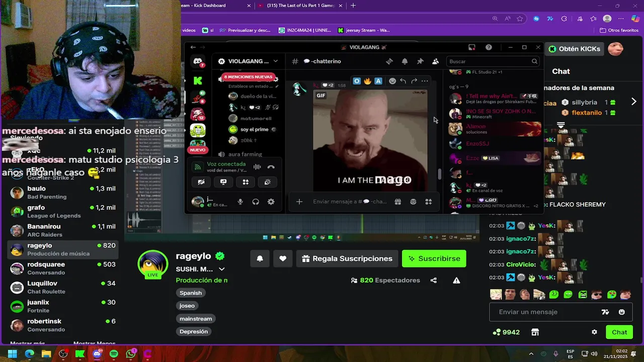This screenshot has height=362, width=644.
Task: Open jeersay Stream bookmark
Action: click(x=364, y=30)
